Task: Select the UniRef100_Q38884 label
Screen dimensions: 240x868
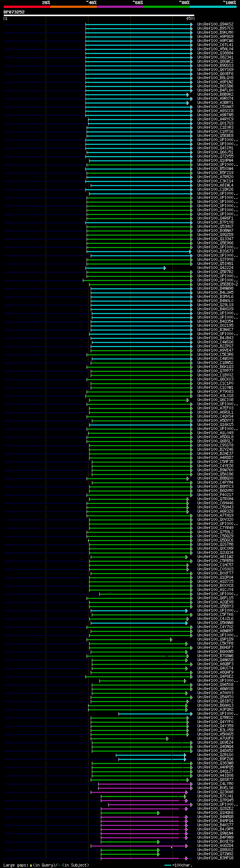Action: click(x=215, y=53)
